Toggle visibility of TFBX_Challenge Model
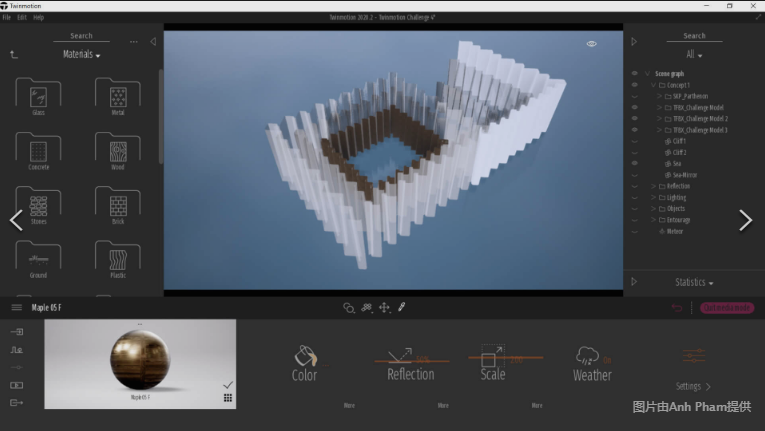765x431 pixels. click(635, 107)
